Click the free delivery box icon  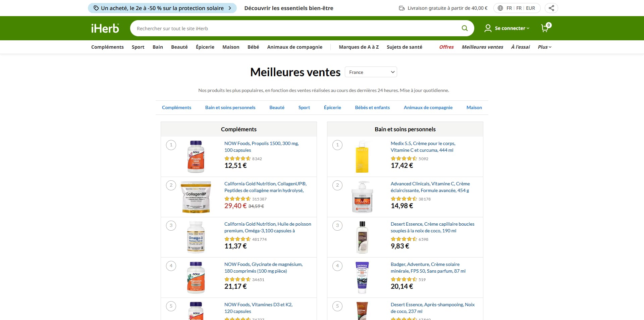401,8
